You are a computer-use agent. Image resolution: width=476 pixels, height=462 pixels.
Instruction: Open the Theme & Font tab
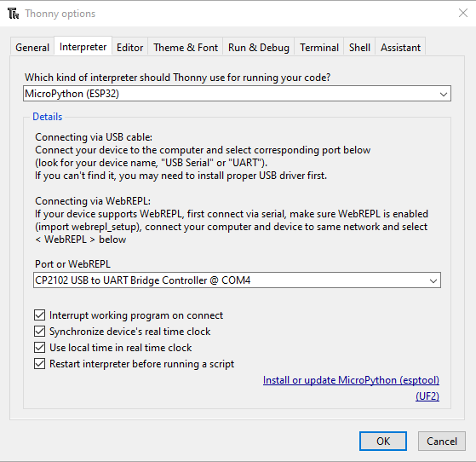186,47
